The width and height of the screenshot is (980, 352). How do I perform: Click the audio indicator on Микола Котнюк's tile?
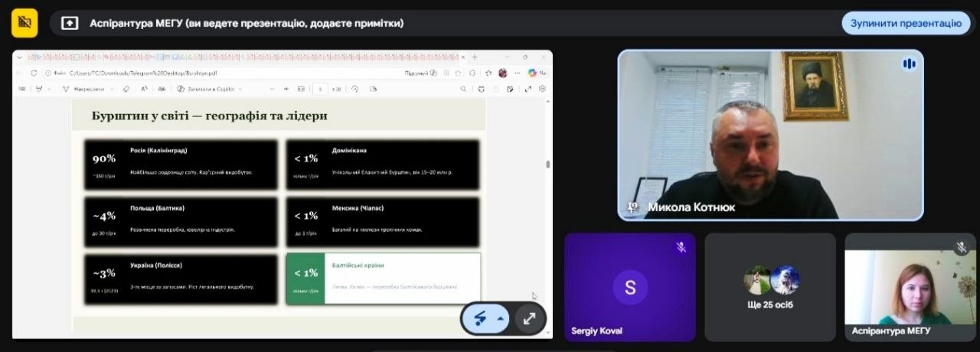pos(909,64)
